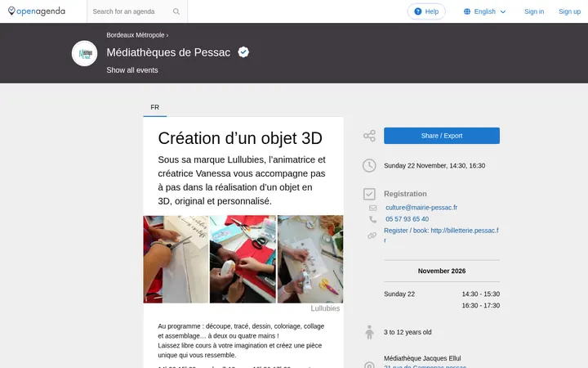Screen dimensions: 588x368
Task: Click the globe language icon
Action: [467, 11]
